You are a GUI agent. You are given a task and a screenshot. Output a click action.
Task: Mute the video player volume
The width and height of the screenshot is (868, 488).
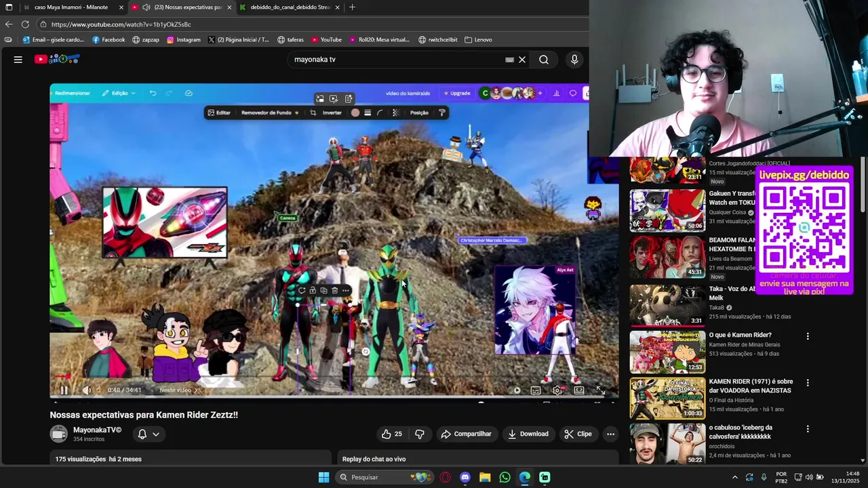tap(86, 390)
